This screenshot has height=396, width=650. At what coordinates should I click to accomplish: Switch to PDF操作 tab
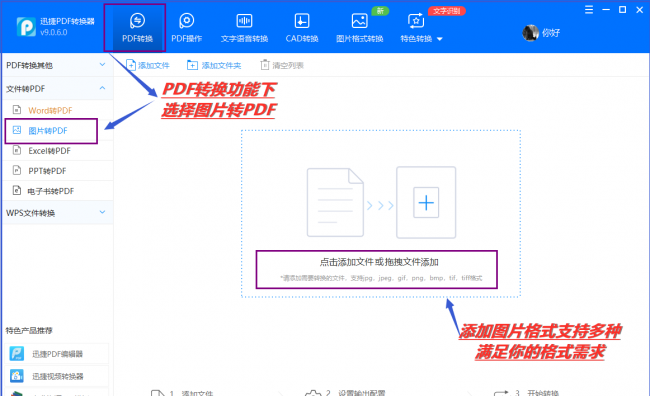[x=187, y=28]
